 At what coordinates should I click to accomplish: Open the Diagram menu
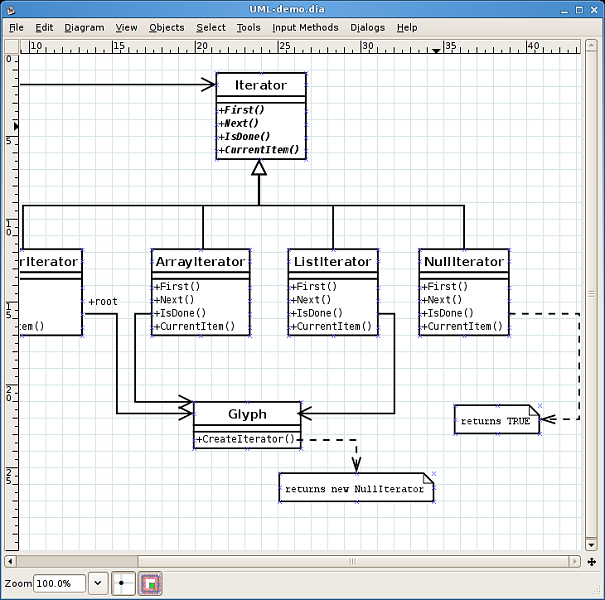click(84, 27)
